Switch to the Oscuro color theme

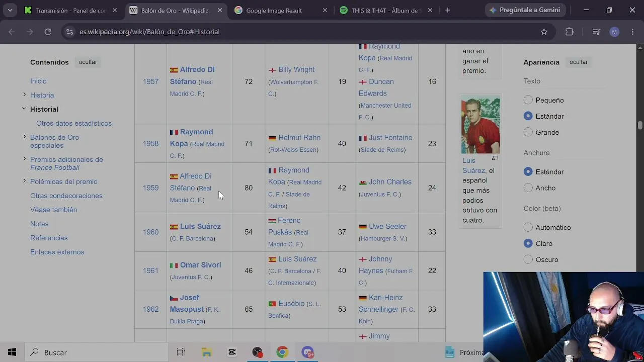tap(528, 259)
